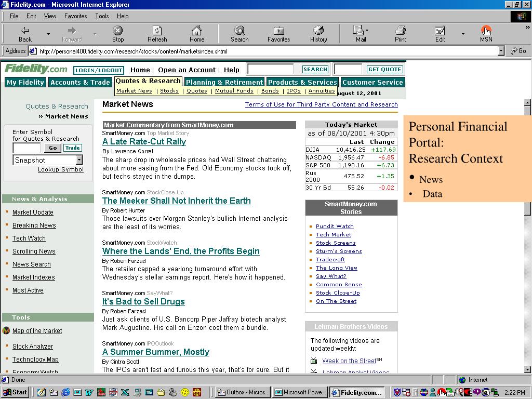Click Terms of Use for Third Party Content link
The width and height of the screenshot is (532, 399).
[321, 104]
